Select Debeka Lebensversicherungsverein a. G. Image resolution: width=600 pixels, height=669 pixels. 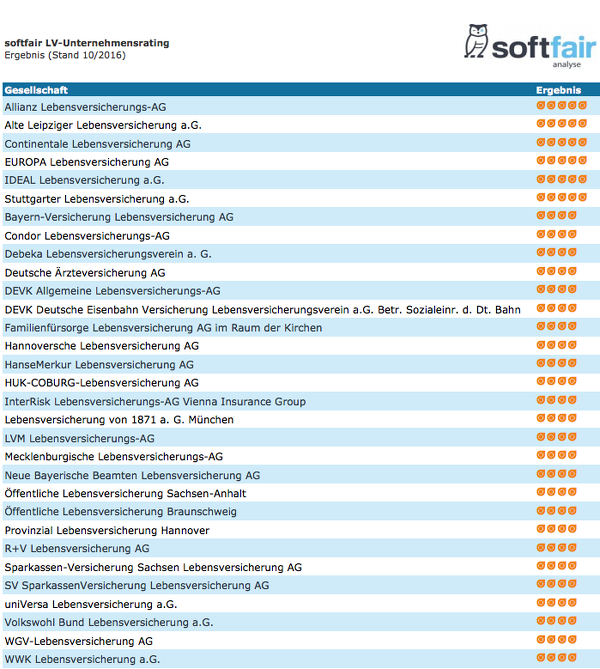click(108, 254)
